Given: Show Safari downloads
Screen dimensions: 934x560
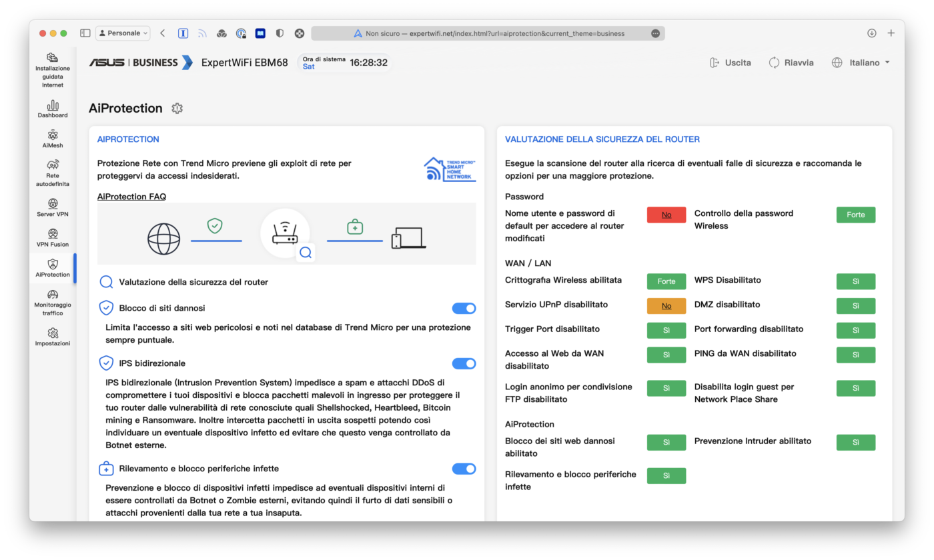Looking at the screenshot, I should point(871,33).
